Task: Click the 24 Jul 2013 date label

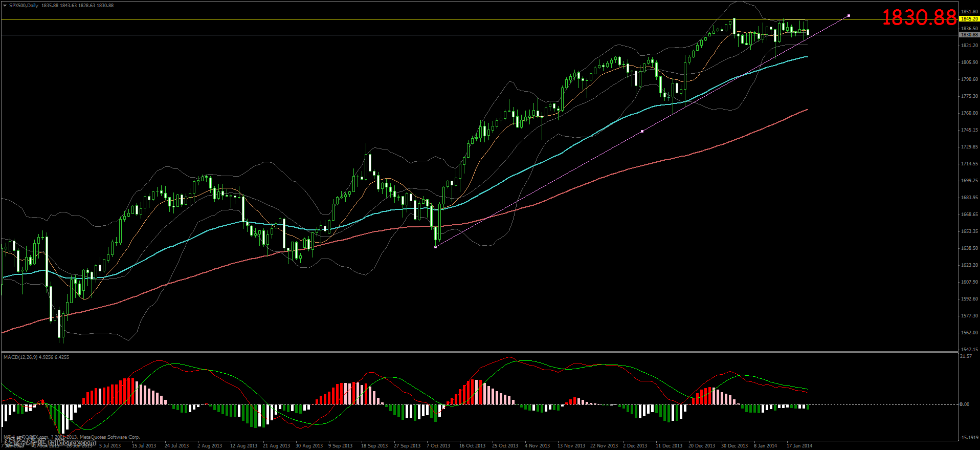Action: [176, 445]
